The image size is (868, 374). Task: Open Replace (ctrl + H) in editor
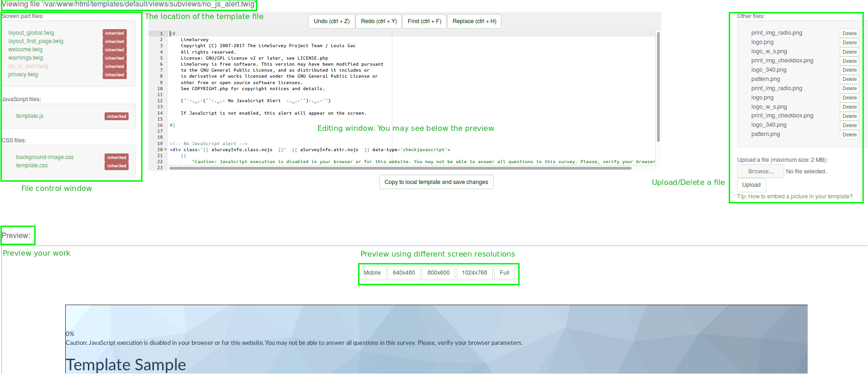(x=474, y=21)
